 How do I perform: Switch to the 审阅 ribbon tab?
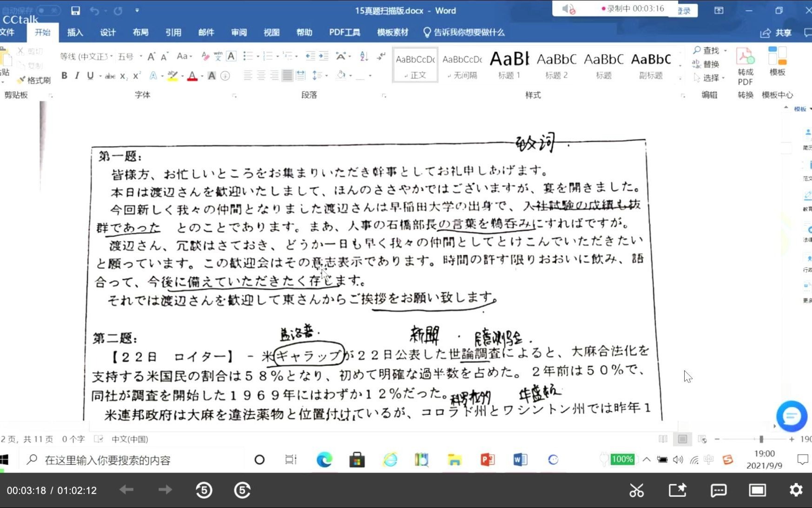tap(239, 32)
